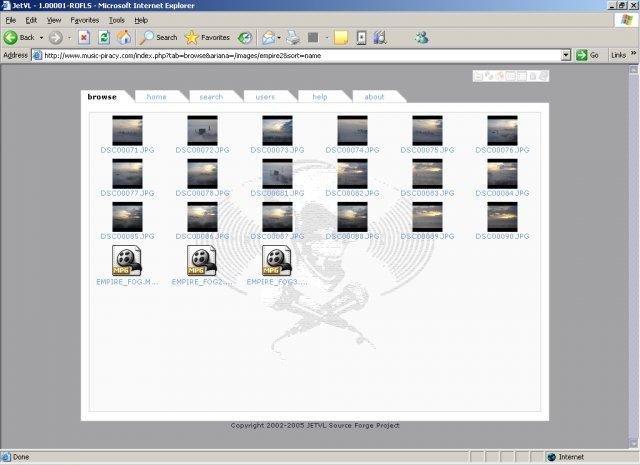Launch the Messenger icon in toolbar
640x465 pixels.
pos(422,38)
